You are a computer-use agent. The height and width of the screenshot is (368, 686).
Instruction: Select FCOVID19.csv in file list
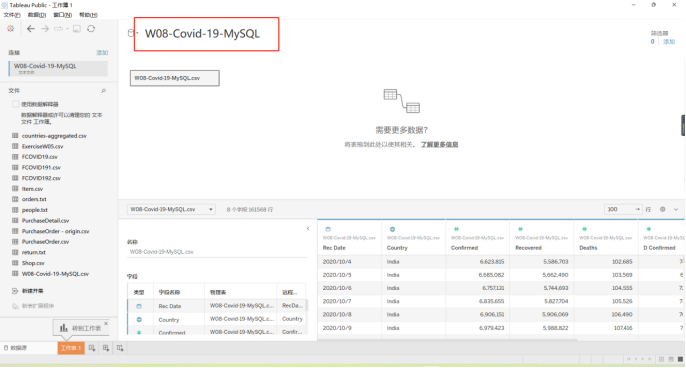tap(39, 157)
